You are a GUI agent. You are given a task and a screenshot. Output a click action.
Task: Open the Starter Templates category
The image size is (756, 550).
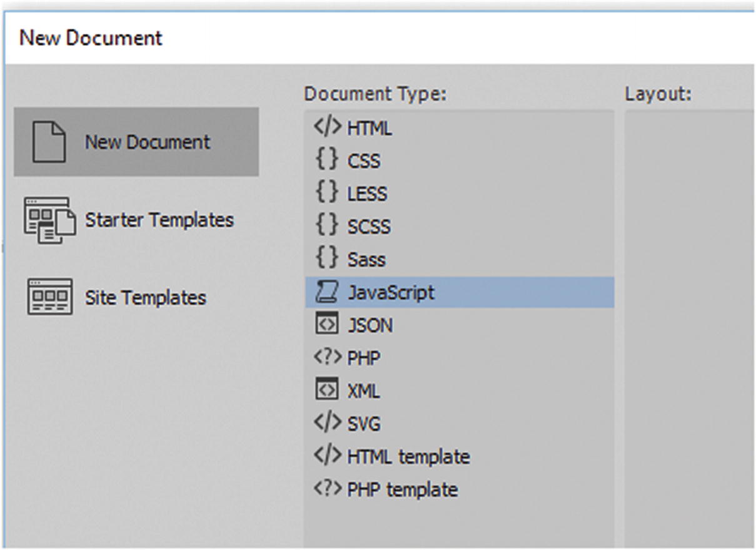159,220
